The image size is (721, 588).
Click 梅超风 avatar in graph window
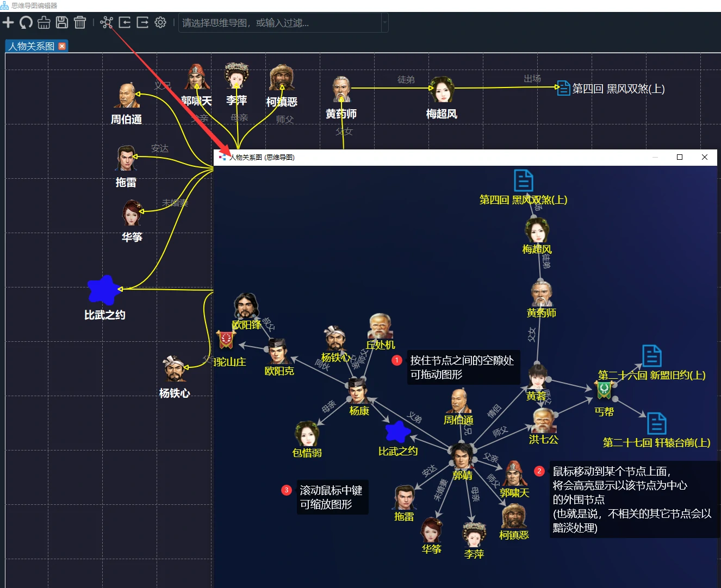click(x=537, y=230)
